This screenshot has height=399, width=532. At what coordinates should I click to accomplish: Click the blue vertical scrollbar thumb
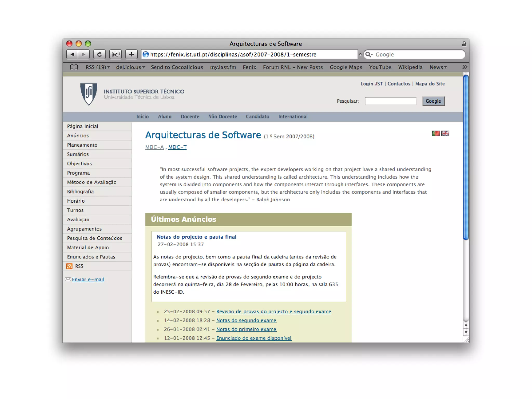click(x=466, y=157)
